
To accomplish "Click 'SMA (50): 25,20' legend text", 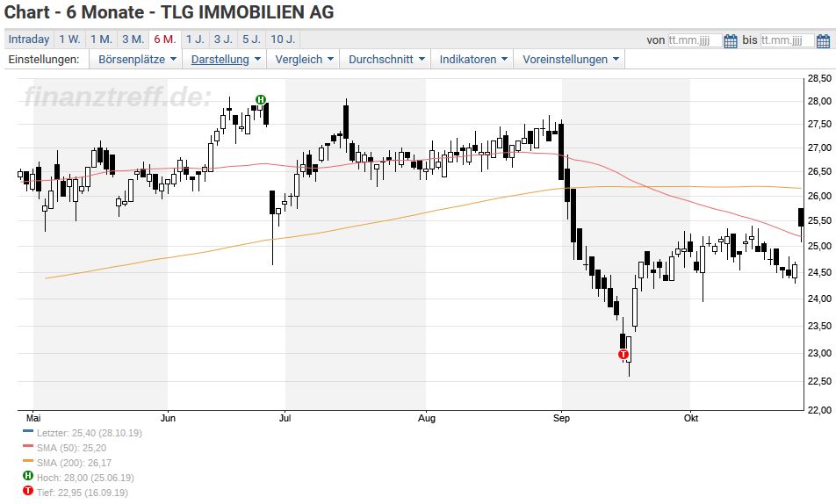I will coord(71,448).
